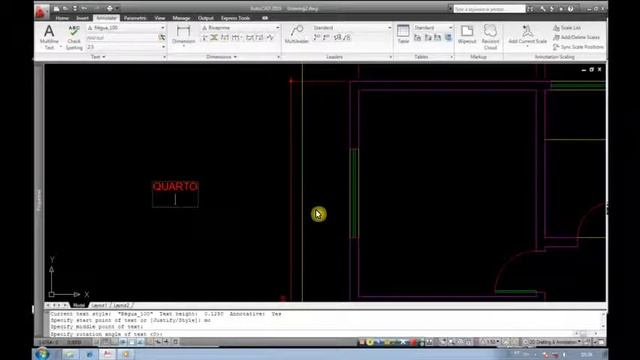Select the Multiline Text tool
The height and width of the screenshot is (360, 640).
pos(49,37)
